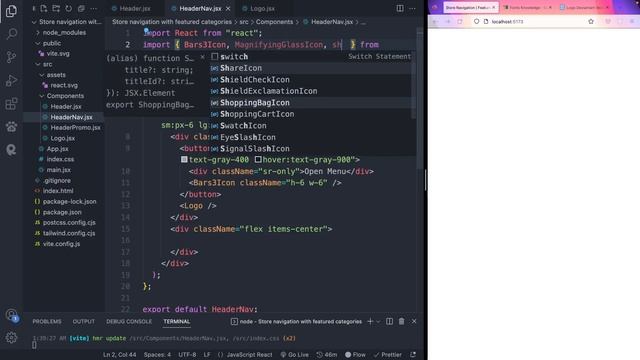This screenshot has width=640, height=360.
Task: Click Go Live in status bar
Action: click(294, 355)
